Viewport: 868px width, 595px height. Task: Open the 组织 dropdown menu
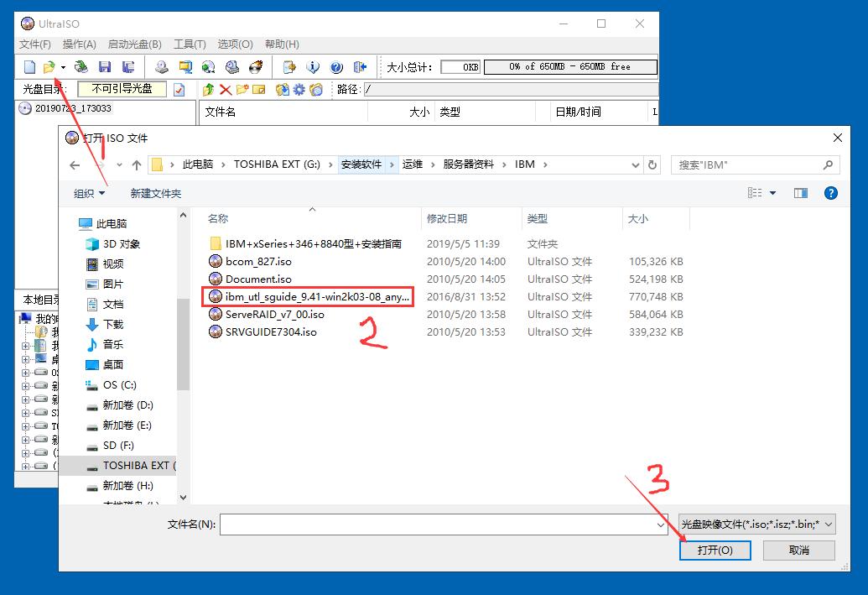tap(88, 192)
